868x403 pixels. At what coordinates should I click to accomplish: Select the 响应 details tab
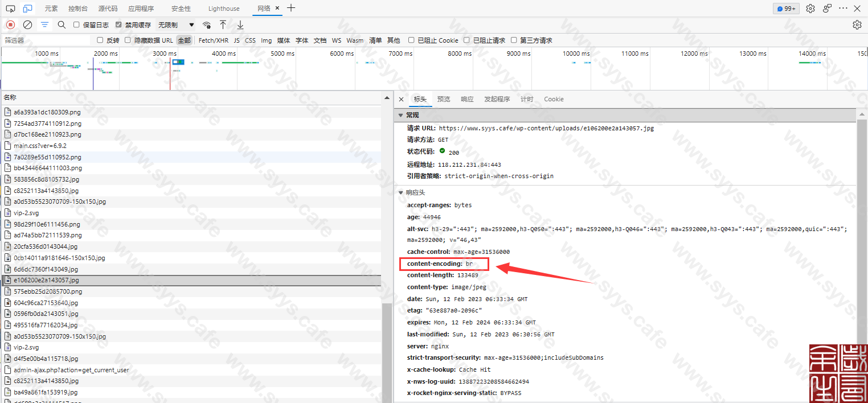467,99
